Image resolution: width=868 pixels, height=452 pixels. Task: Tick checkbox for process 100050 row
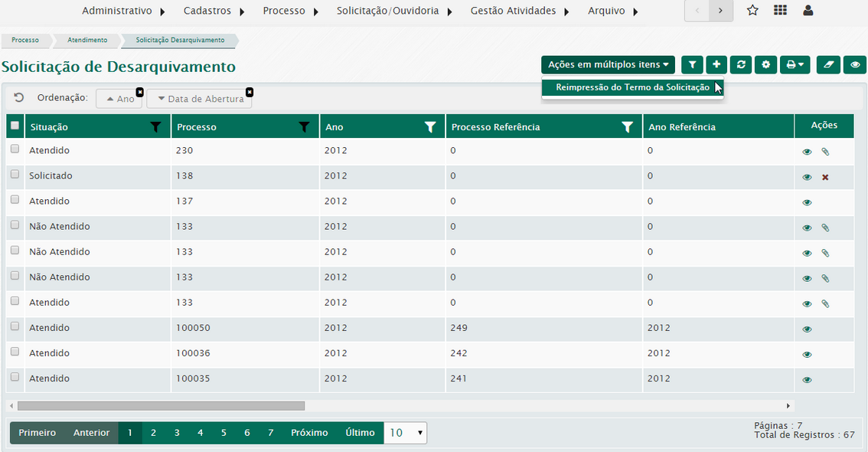point(15,326)
